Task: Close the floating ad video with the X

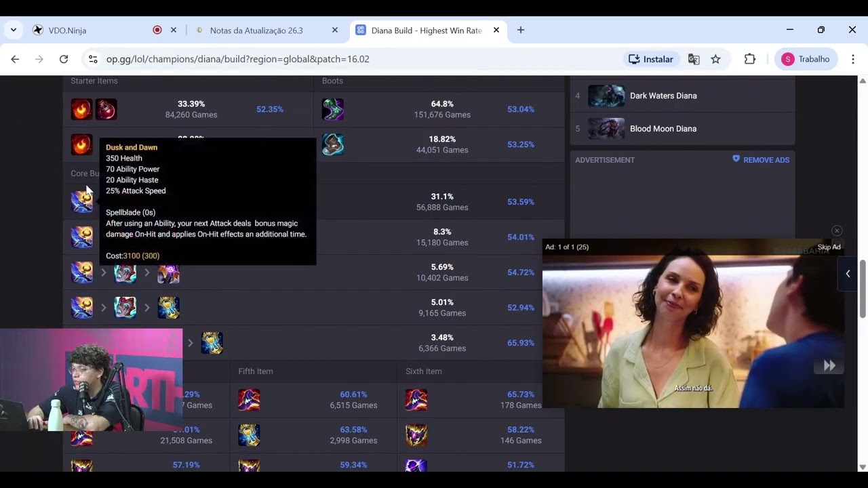Action: pos(837,231)
